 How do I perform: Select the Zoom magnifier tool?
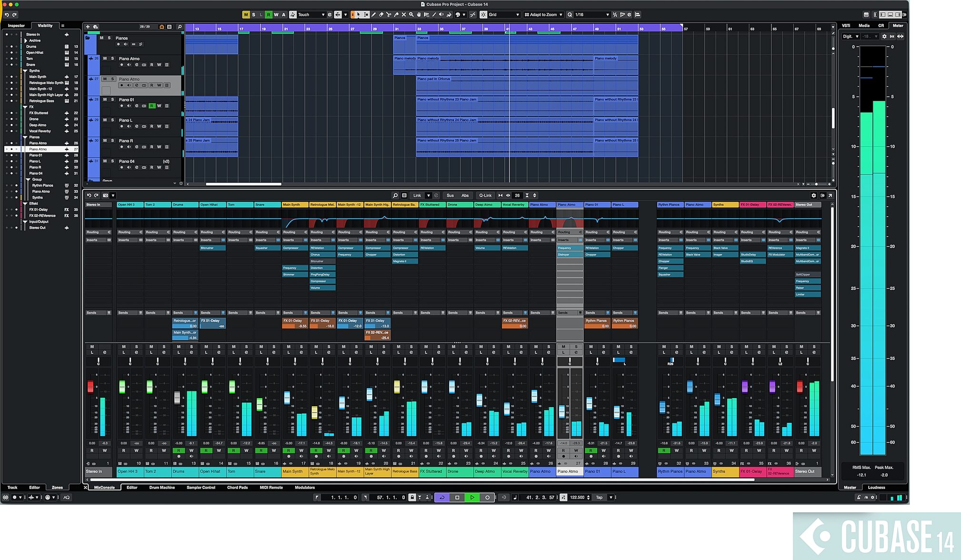(x=411, y=15)
